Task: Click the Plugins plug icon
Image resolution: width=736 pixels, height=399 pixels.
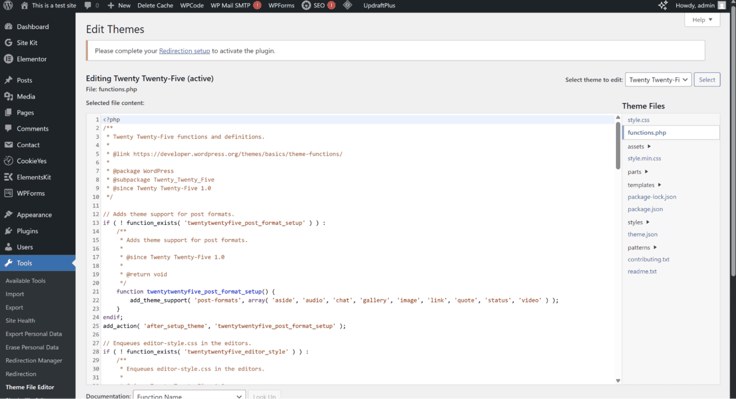Action: coord(8,231)
